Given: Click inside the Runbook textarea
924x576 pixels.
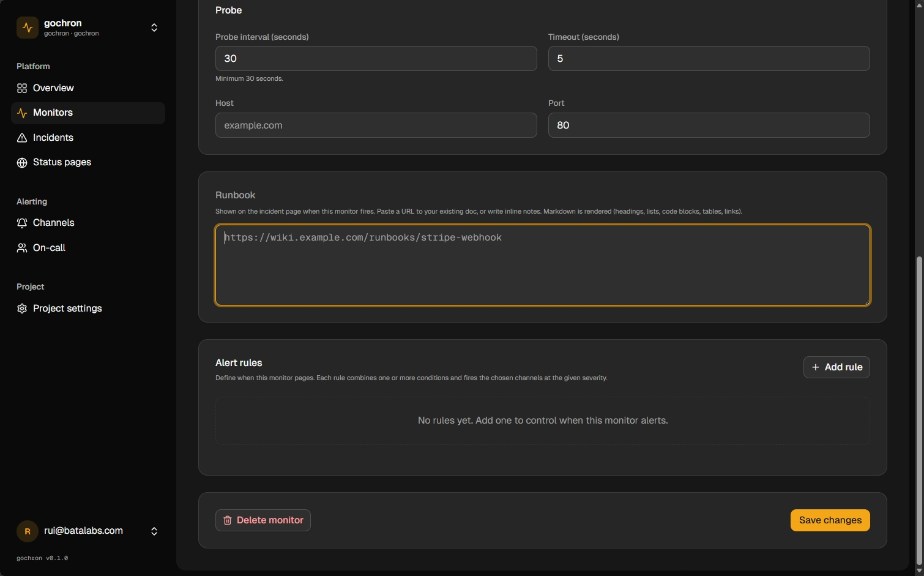Looking at the screenshot, I should pyautogui.click(x=543, y=265).
